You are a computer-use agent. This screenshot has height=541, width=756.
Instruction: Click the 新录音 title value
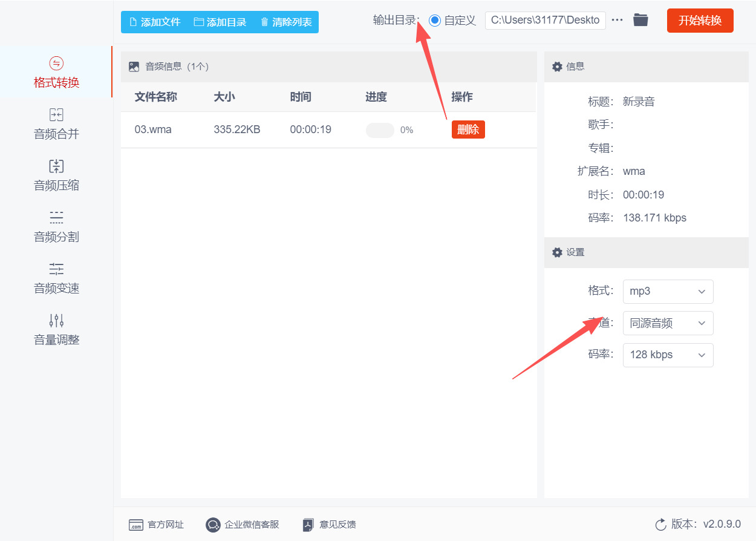pos(639,102)
